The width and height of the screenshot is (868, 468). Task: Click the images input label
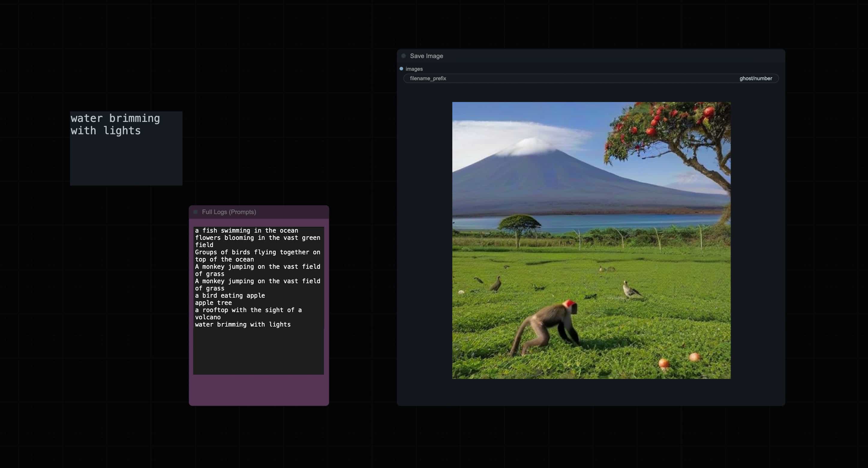coord(414,69)
